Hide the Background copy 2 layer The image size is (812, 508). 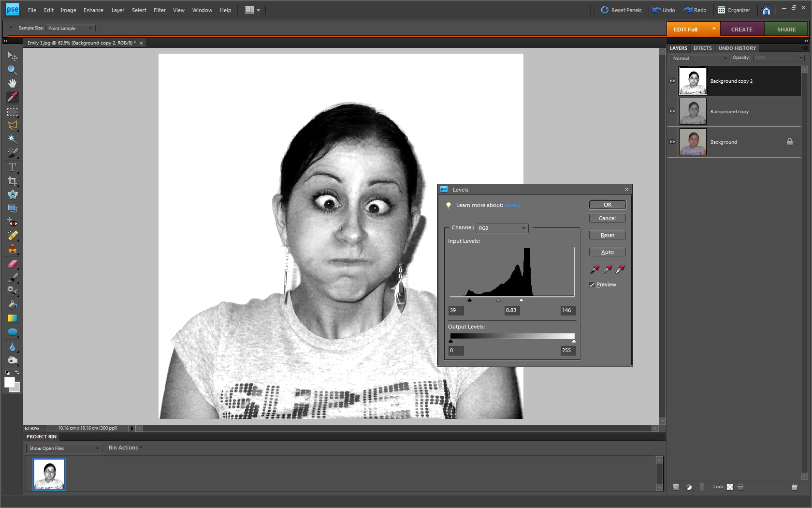pyautogui.click(x=672, y=81)
